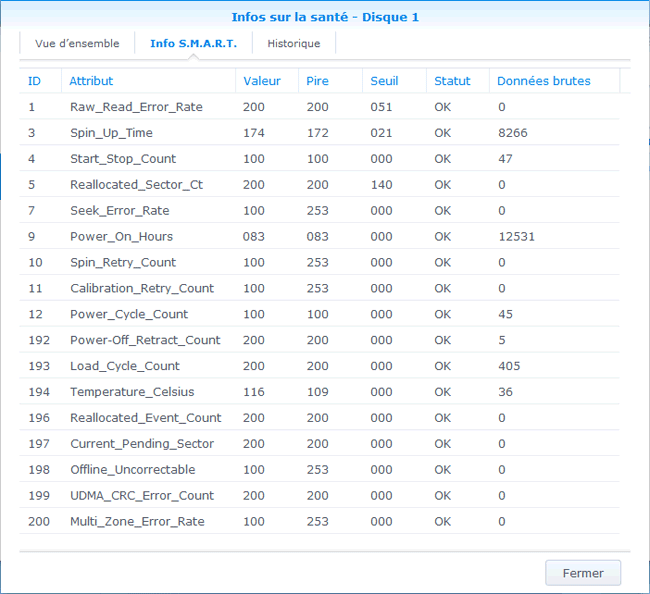
Task: Click OK status of Temperature_Celsius row
Action: [442, 392]
